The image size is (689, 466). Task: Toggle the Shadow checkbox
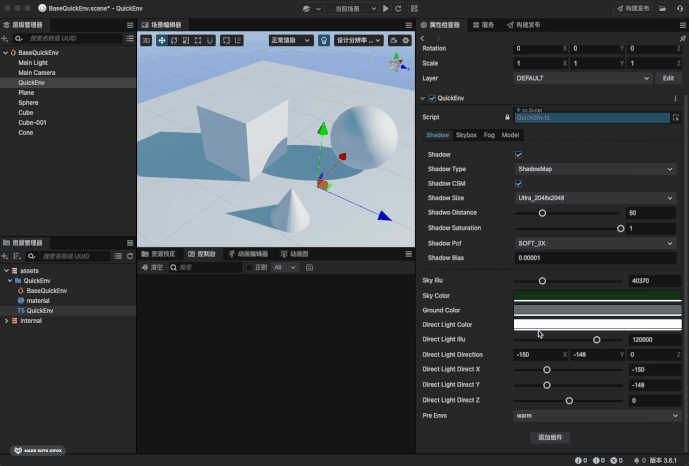pos(519,155)
